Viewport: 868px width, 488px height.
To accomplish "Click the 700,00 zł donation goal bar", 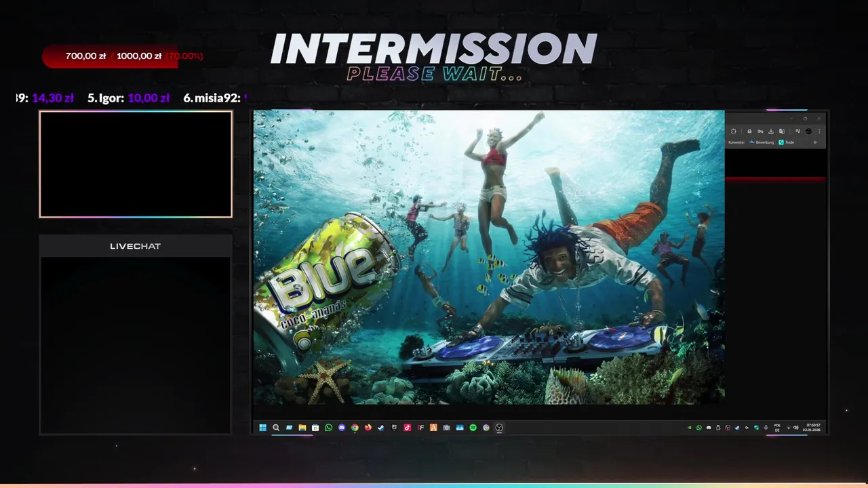I will (x=110, y=56).
